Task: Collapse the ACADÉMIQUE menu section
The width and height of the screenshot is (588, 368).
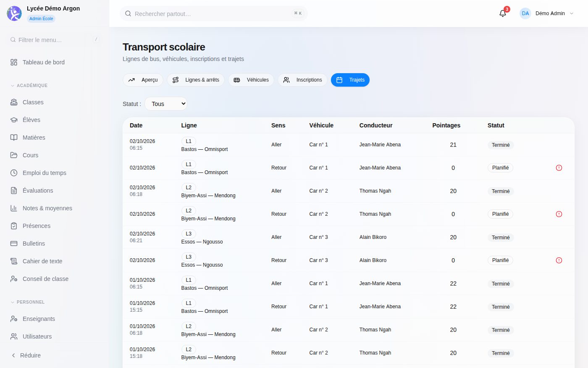Action: pos(29,85)
